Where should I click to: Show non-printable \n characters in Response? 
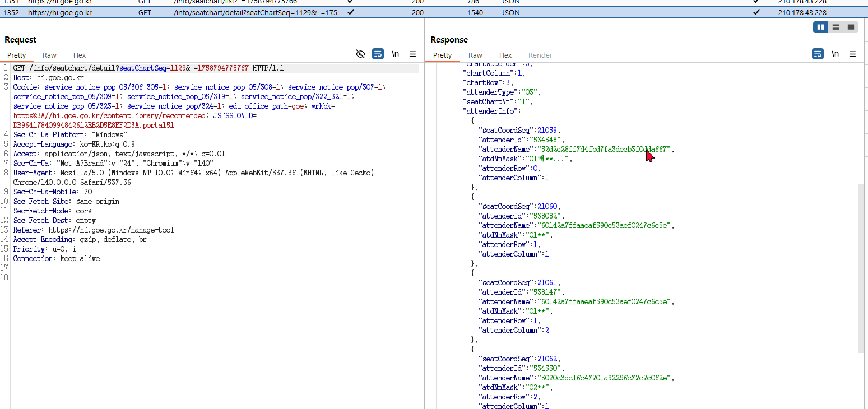835,54
